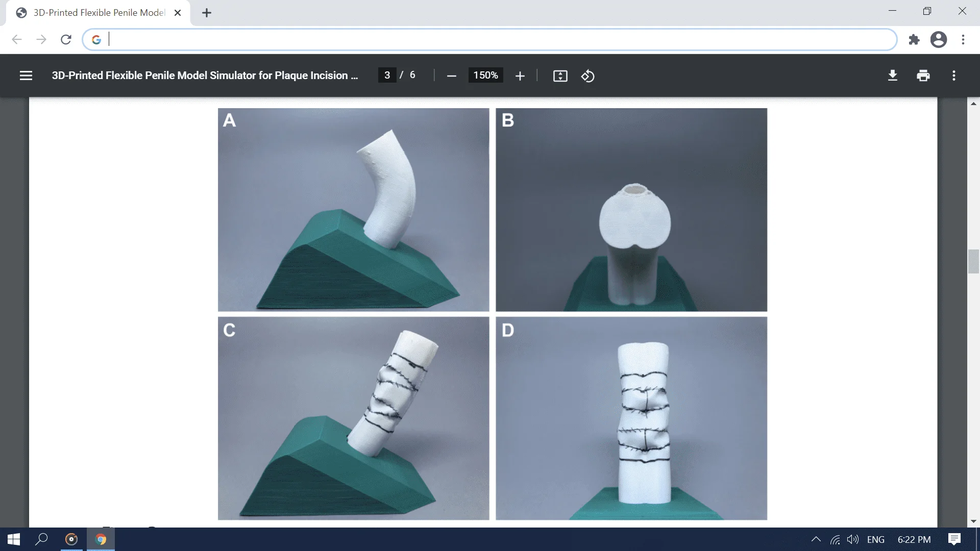Image resolution: width=980 pixels, height=551 pixels.
Task: Close the 3D-Printed Flexible Penile Model tab
Action: (x=178, y=13)
